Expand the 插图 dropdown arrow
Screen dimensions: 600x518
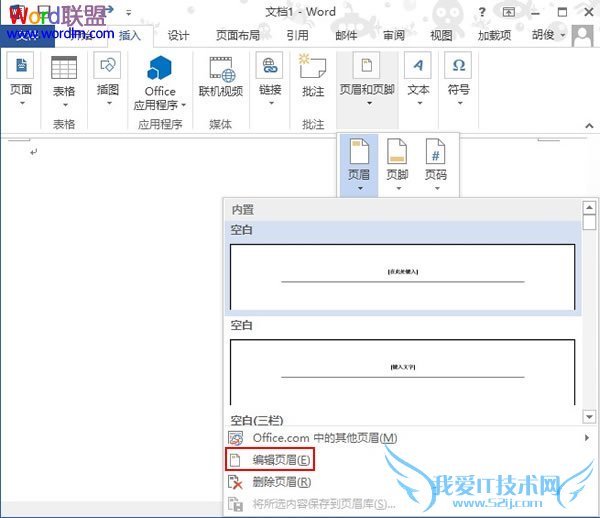[109, 103]
